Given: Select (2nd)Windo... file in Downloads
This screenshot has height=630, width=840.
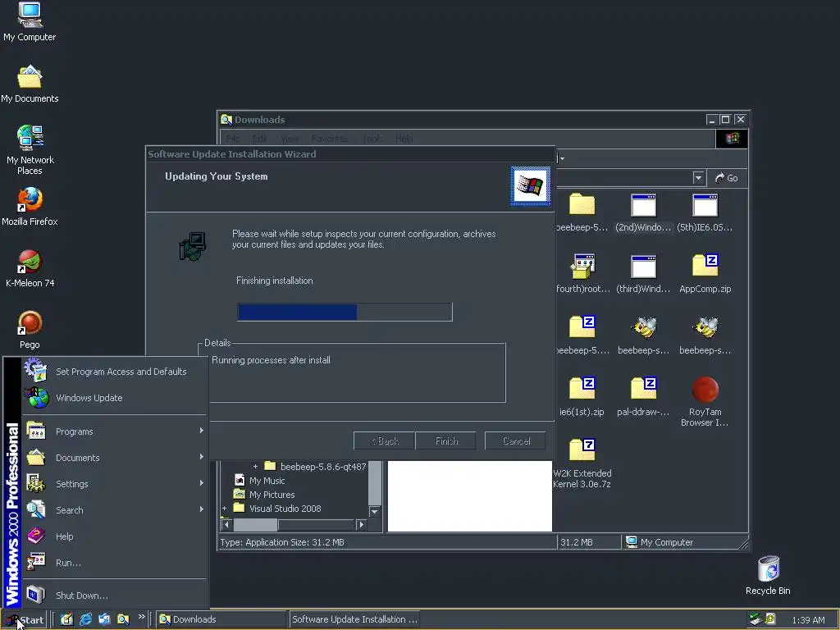Looking at the screenshot, I should [x=643, y=212].
